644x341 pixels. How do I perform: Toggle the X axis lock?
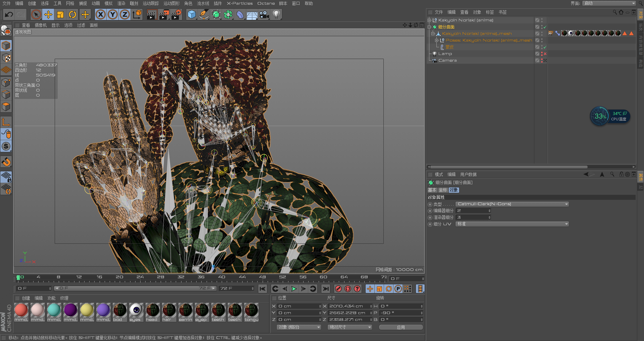(x=100, y=14)
